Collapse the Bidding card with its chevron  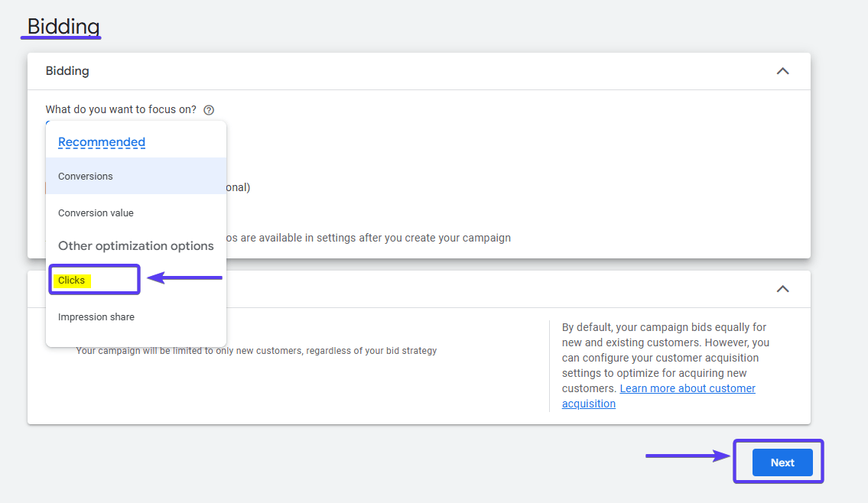click(x=782, y=71)
